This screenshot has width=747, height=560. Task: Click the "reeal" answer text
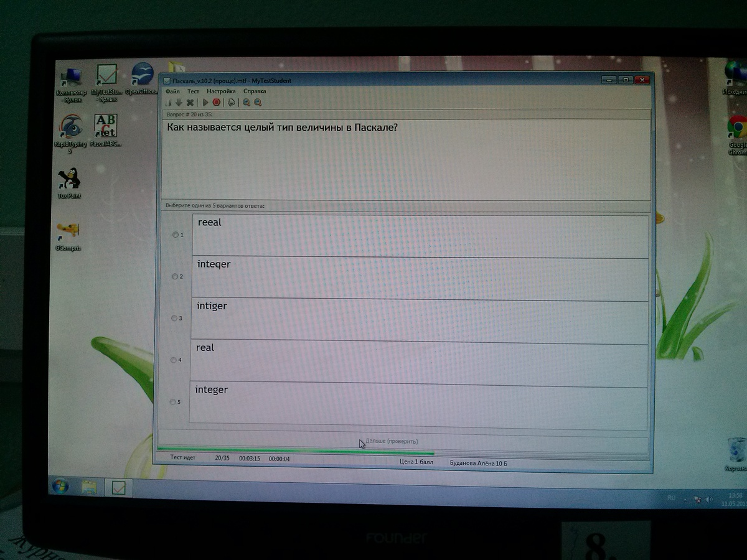(209, 222)
